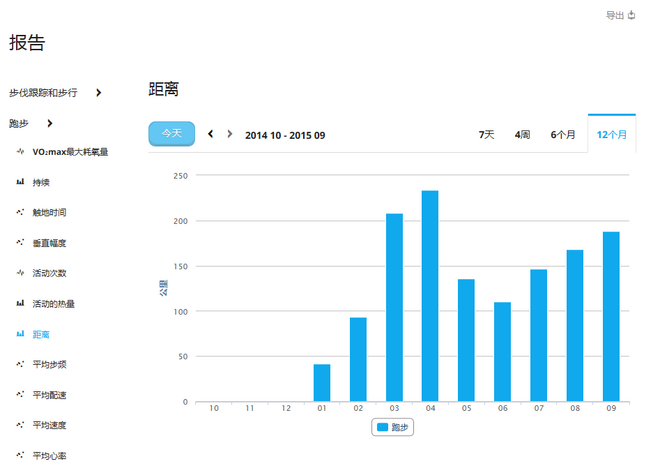
Task: Select the highlighted 距离 sidebar item
Action: point(41,334)
